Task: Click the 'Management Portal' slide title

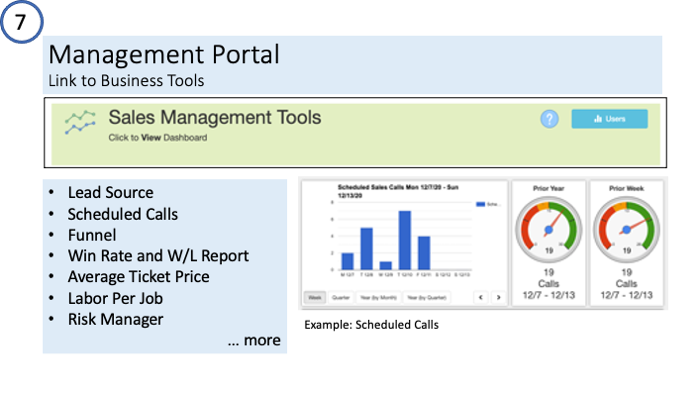Action: point(164,54)
